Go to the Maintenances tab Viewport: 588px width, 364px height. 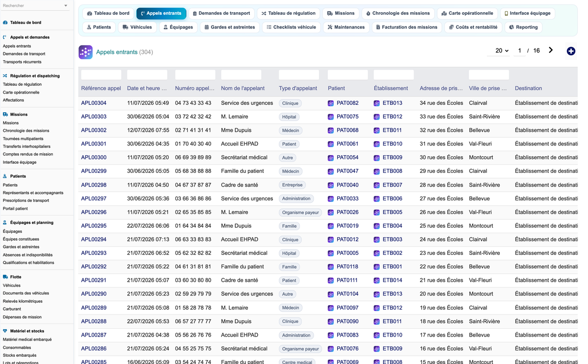[x=346, y=27]
